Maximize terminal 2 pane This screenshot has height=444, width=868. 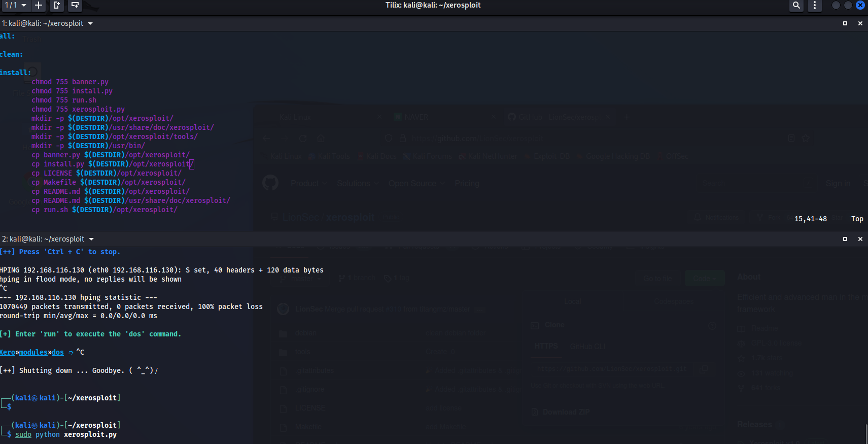(845, 239)
